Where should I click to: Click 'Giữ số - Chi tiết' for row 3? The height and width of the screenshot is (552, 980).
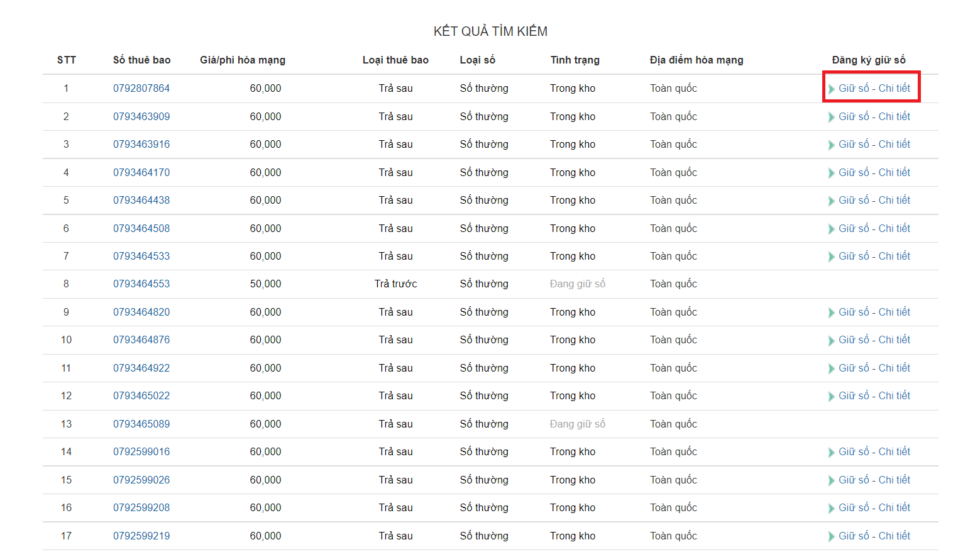point(874,145)
